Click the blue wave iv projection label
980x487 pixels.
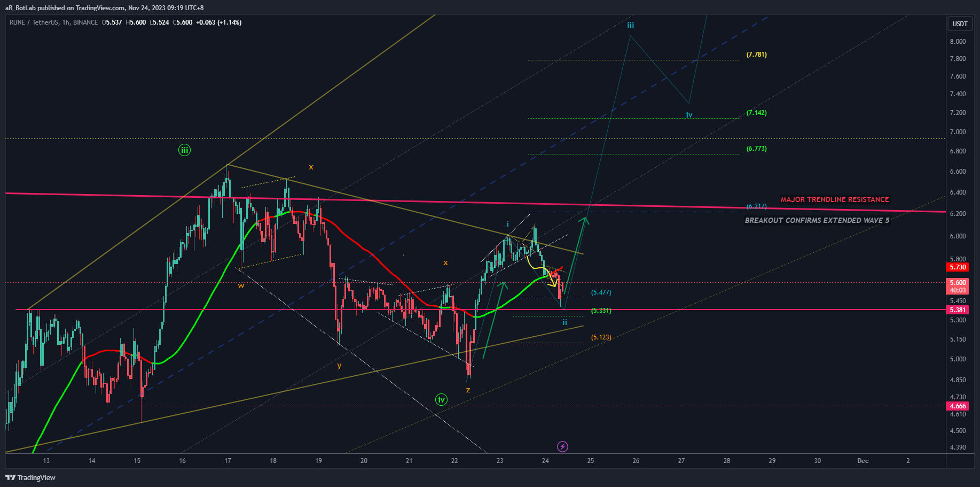[689, 115]
